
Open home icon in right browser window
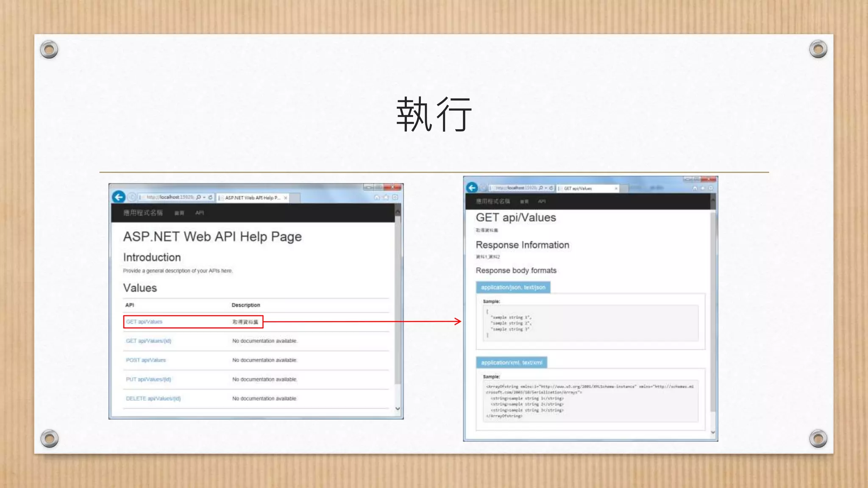pyautogui.click(x=694, y=188)
